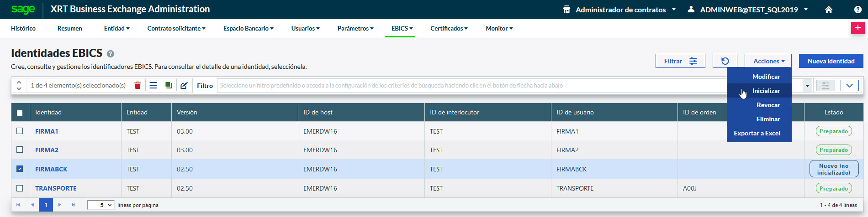Click the A00J order ID cell

pyautogui.click(x=690, y=188)
